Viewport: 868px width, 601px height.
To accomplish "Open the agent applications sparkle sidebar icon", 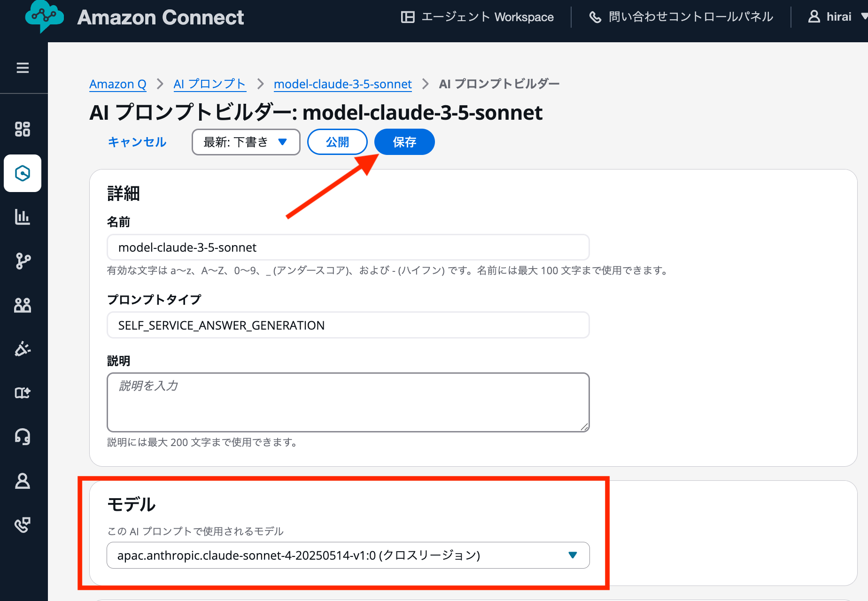I will 23,393.
